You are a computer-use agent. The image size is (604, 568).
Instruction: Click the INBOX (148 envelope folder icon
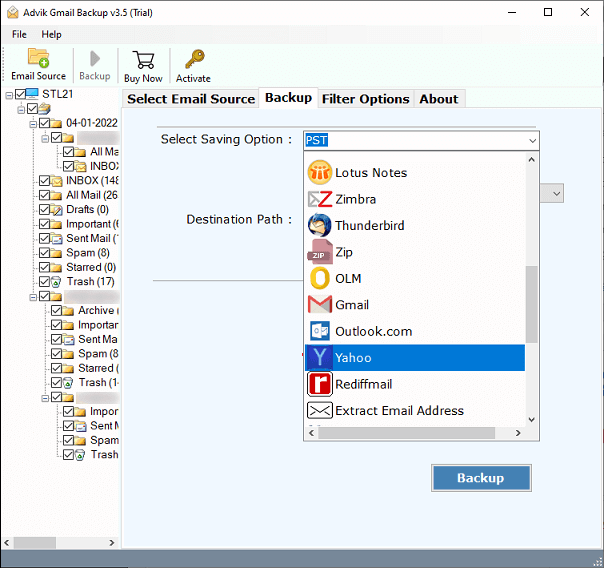click(x=56, y=181)
